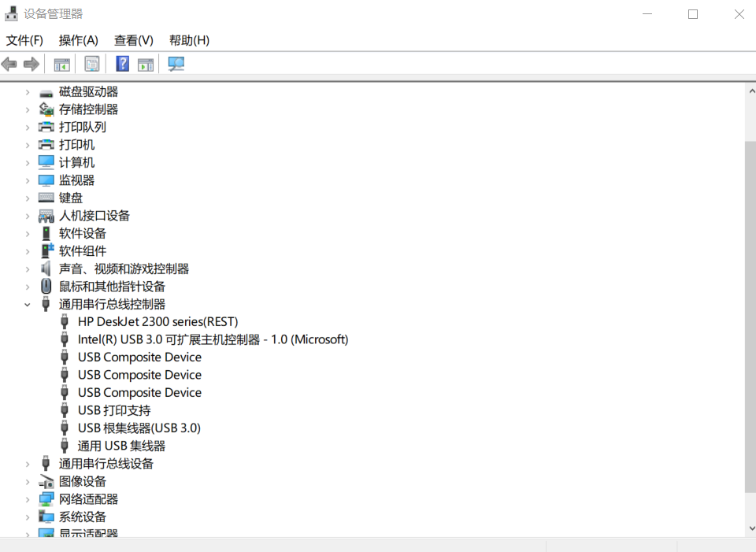Open the 文件(F) menu
Screen dimensions: 756x552
coord(24,40)
